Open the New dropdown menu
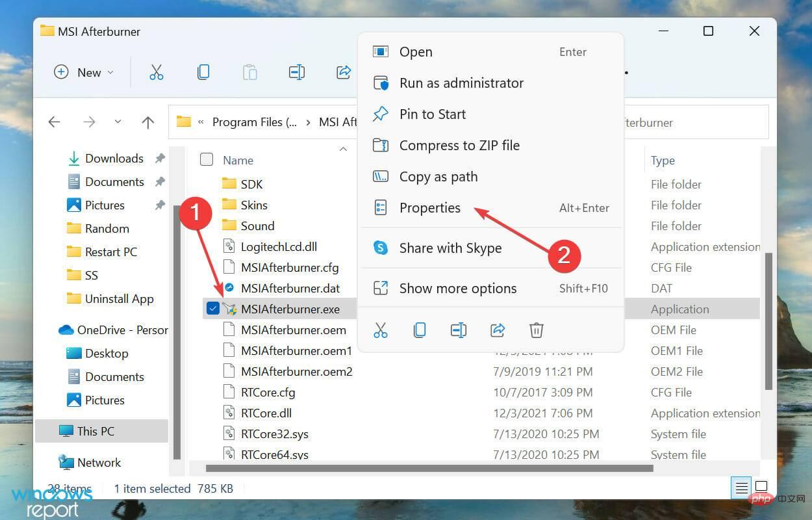Image resolution: width=812 pixels, height=520 pixels. pyautogui.click(x=84, y=72)
